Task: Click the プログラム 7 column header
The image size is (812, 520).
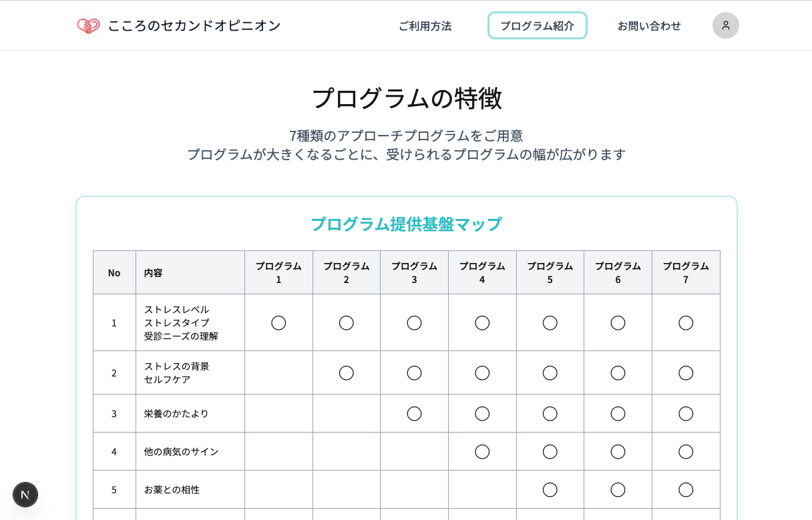Action: point(686,272)
